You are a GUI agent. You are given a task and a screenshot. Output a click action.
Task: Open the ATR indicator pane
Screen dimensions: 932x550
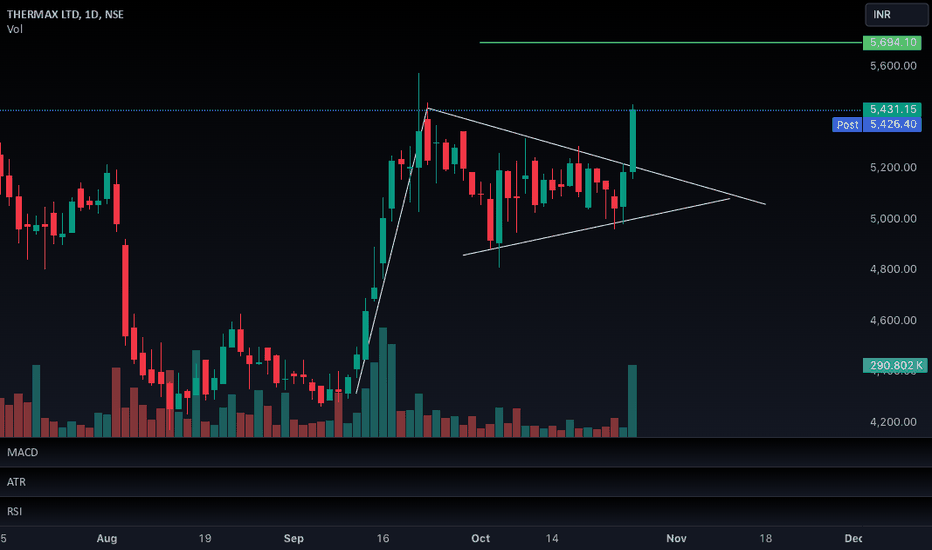coord(16,482)
